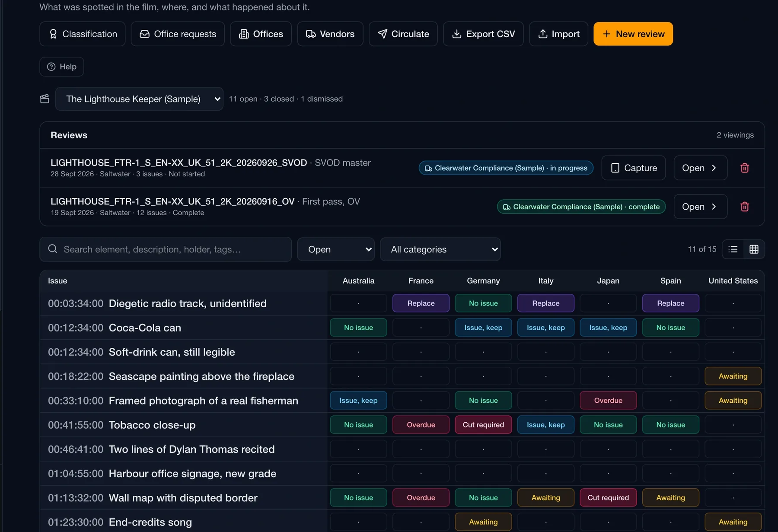Delete the SVOD master review with trash icon
The image size is (778, 532).
click(x=744, y=168)
